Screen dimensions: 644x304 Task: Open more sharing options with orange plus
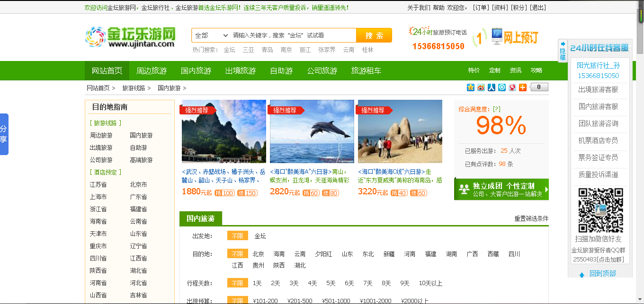522,87
